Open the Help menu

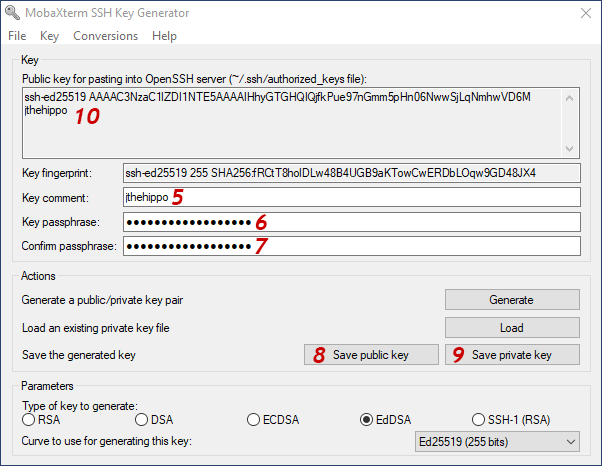[164, 36]
